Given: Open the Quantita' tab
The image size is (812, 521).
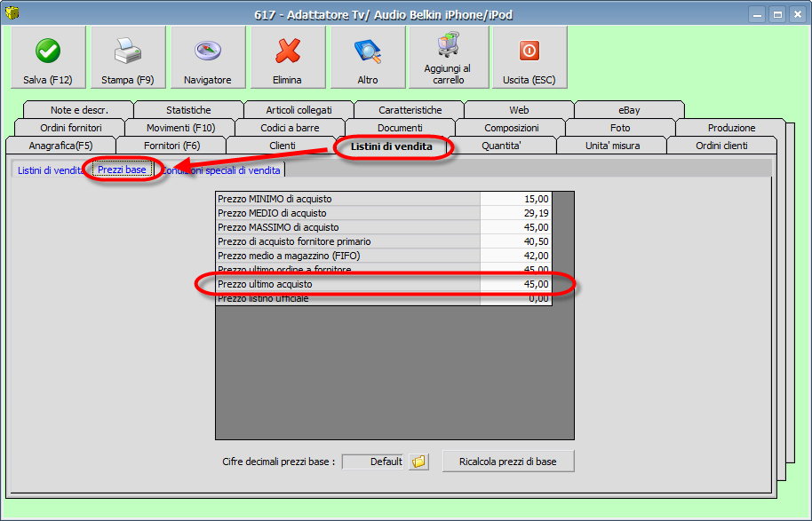Looking at the screenshot, I should click(501, 146).
